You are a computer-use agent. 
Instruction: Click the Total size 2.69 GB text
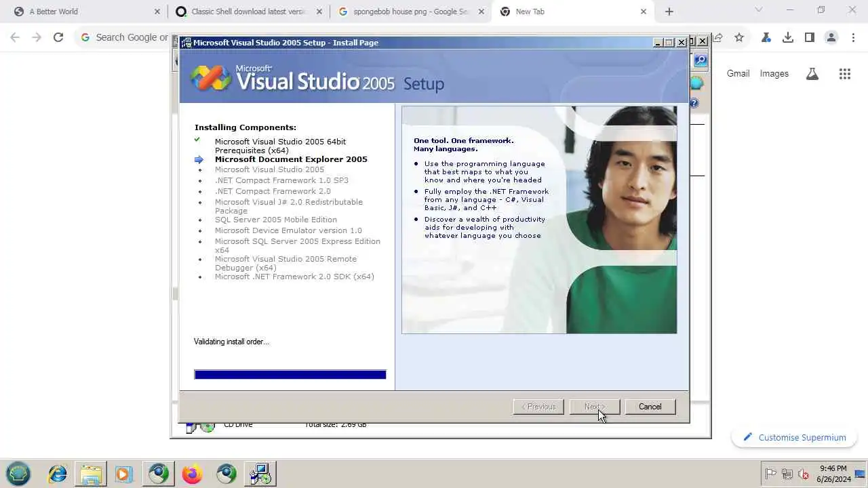[x=336, y=425]
